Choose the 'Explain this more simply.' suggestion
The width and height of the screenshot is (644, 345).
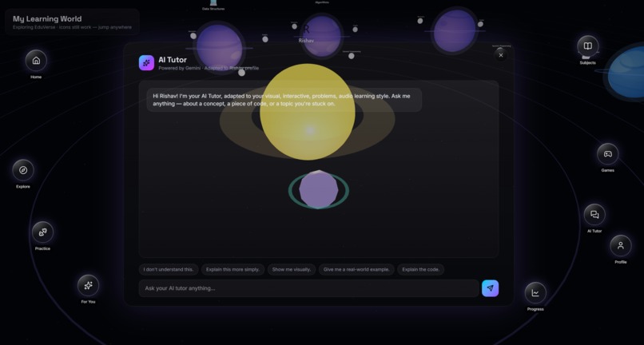[233, 269]
